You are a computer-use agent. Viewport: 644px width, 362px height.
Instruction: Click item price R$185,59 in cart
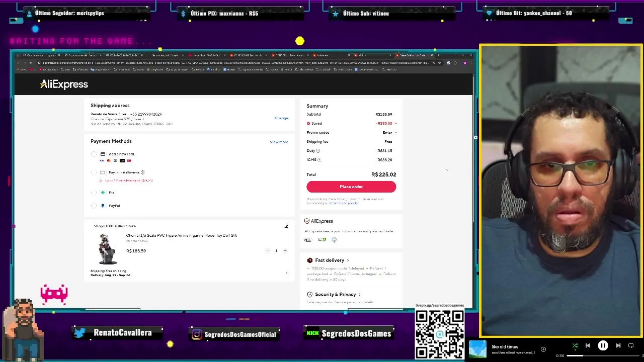pyautogui.click(x=136, y=251)
